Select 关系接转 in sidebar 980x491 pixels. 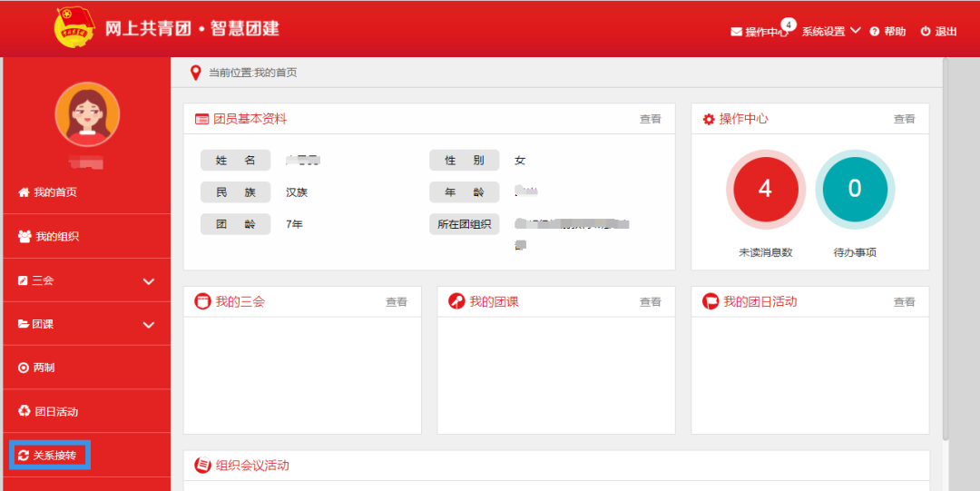(x=54, y=455)
